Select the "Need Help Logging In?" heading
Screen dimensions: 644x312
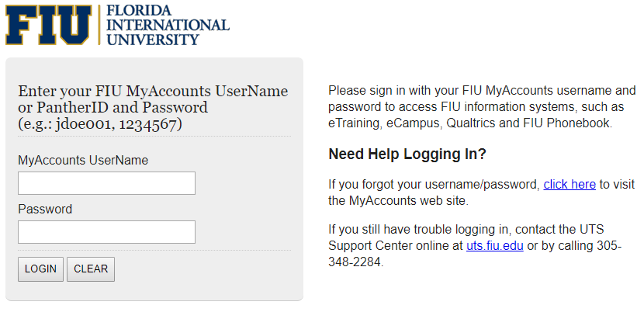[407, 154]
